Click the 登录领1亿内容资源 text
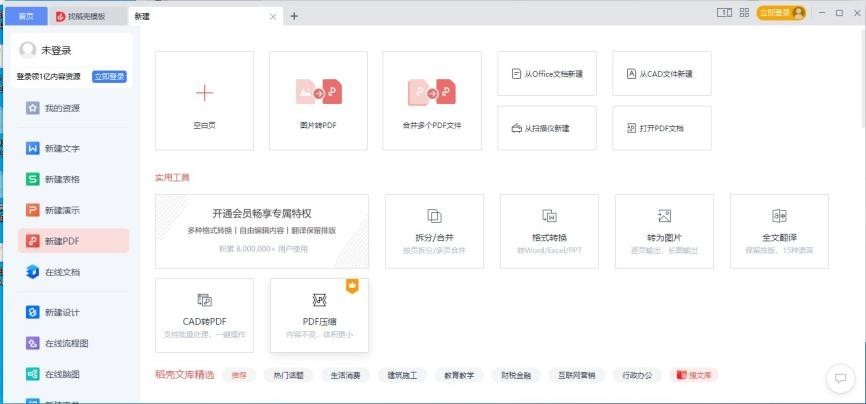866x404 pixels. tap(49, 76)
